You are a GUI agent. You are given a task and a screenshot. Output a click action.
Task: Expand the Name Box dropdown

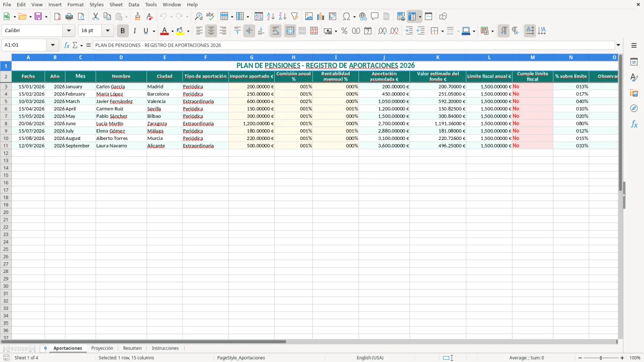53,45
